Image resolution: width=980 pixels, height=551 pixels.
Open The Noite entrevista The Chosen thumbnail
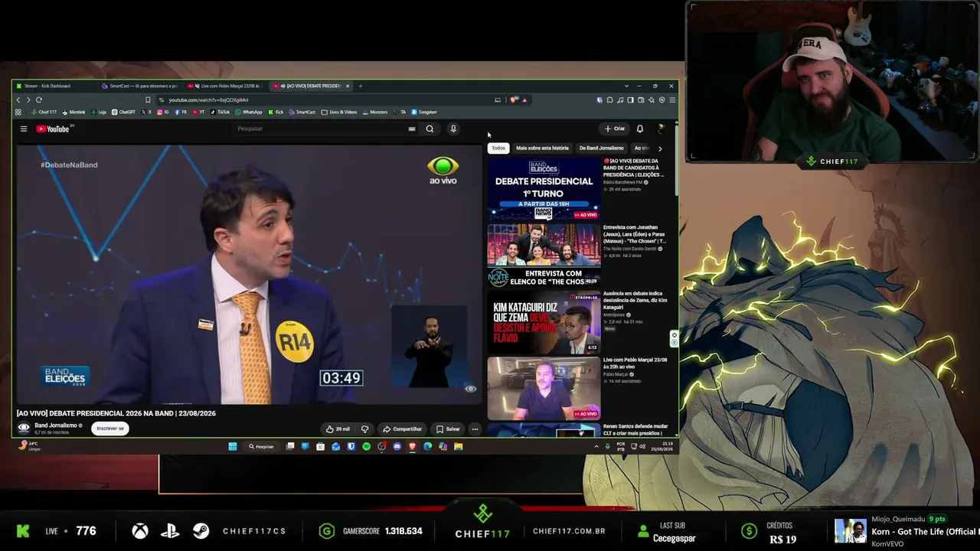coord(544,256)
